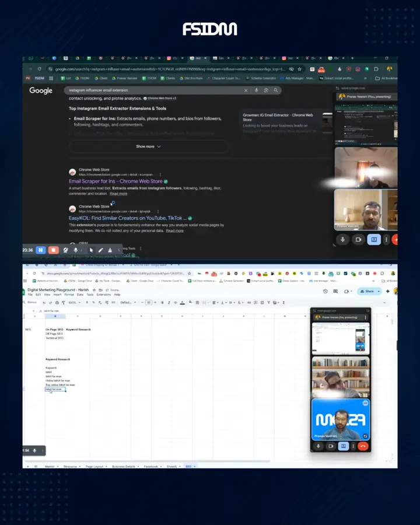
Task: Mute microphone in upper Meet panel
Action: point(342,239)
